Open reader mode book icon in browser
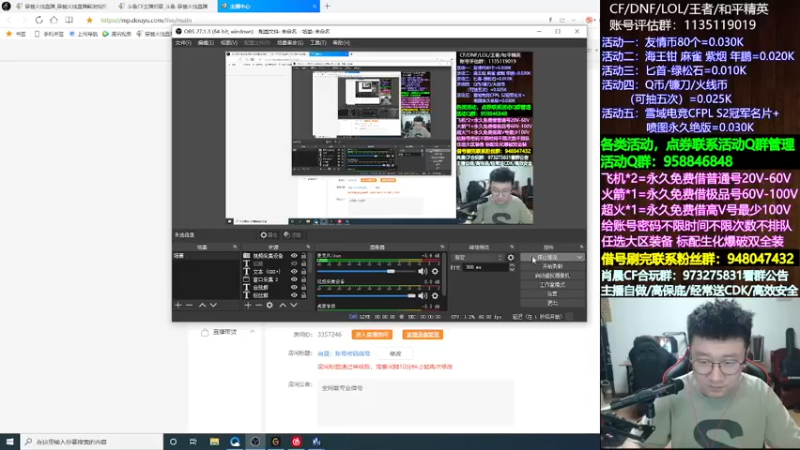The height and width of the screenshot is (450, 800). point(69,20)
